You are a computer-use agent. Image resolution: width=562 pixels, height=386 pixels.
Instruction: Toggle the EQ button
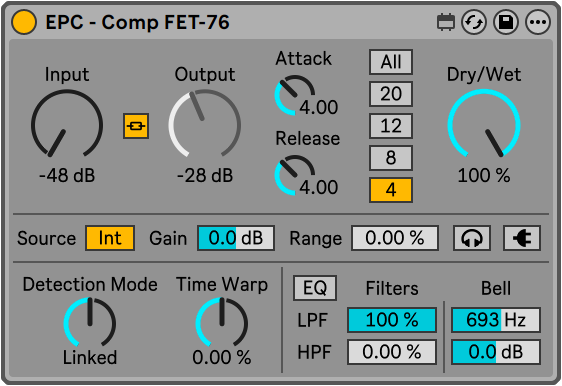315,288
